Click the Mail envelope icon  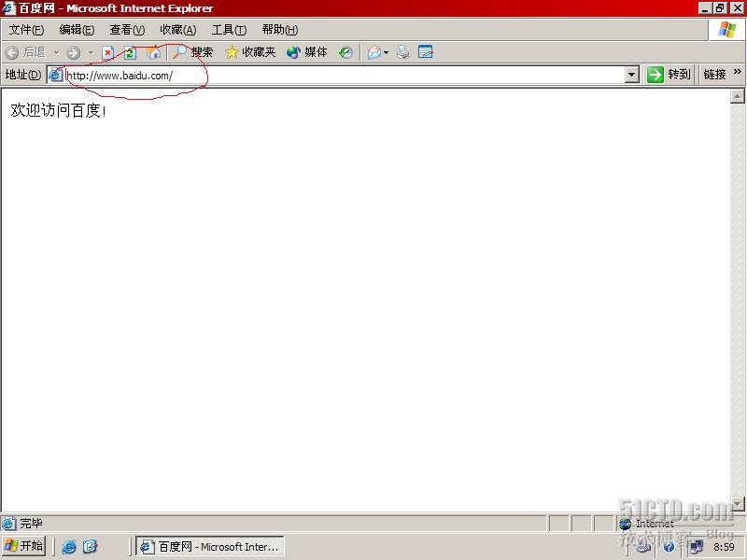[374, 52]
